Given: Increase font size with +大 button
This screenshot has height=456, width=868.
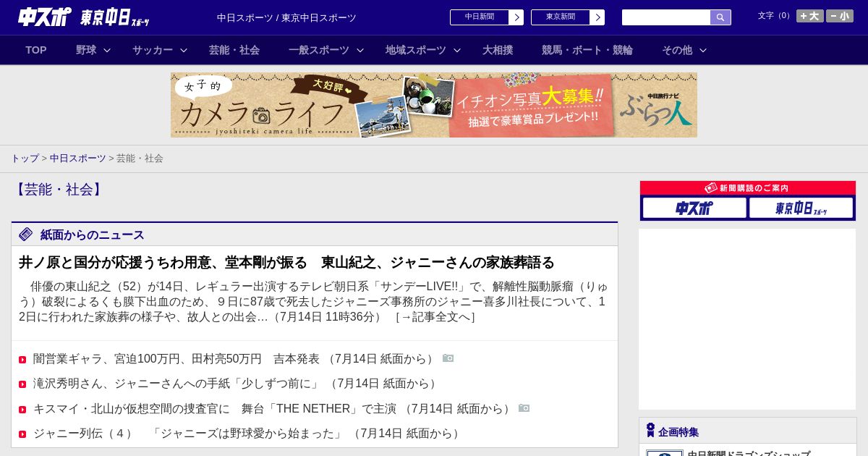Looking at the screenshot, I should click(809, 16).
